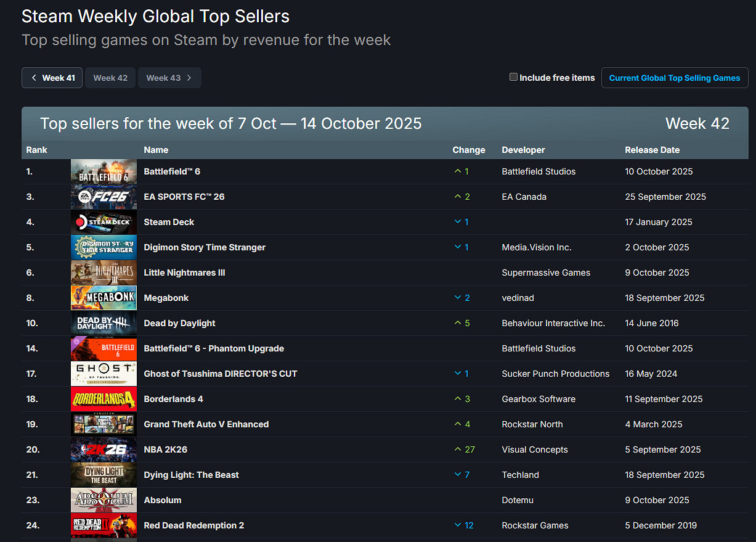This screenshot has width=756, height=542.
Task: Open the Red Dead Redemption 2 banner
Action: 104,525
